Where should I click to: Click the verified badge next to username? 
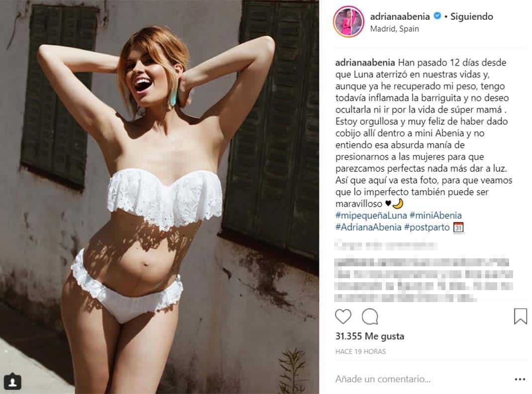click(x=438, y=15)
